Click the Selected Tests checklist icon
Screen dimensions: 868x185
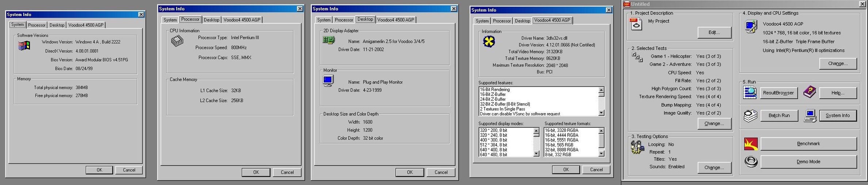pos(637,57)
